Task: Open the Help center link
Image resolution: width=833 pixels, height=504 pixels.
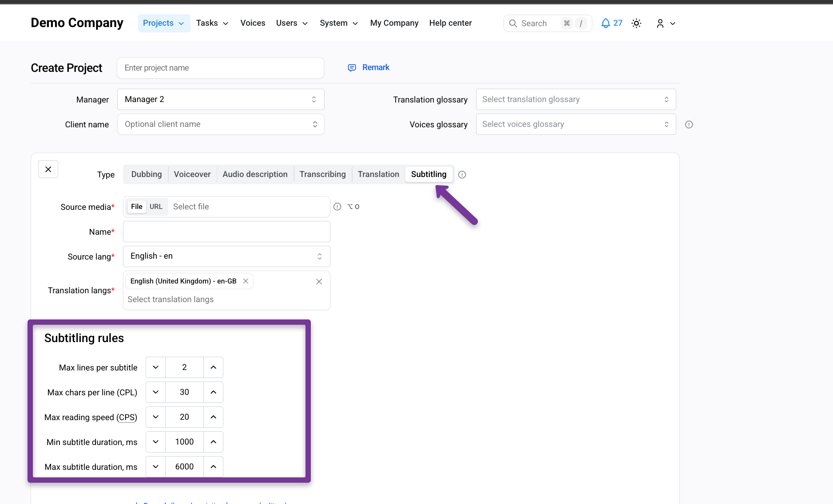Action: (x=450, y=23)
